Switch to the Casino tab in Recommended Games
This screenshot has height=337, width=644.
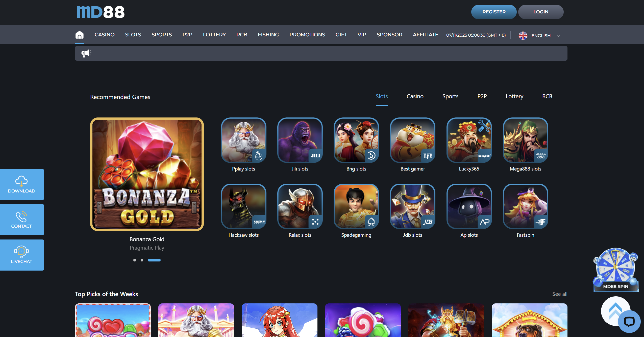pyautogui.click(x=415, y=96)
